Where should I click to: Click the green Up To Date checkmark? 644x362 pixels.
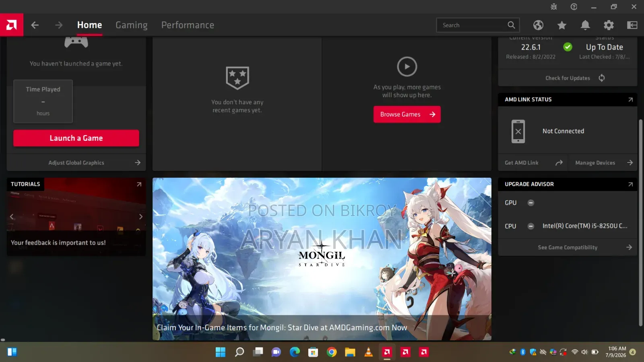pyautogui.click(x=568, y=47)
